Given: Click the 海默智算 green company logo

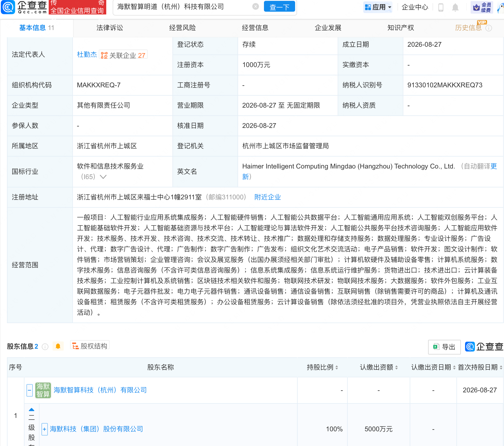Looking at the screenshot, I should pos(43,390).
